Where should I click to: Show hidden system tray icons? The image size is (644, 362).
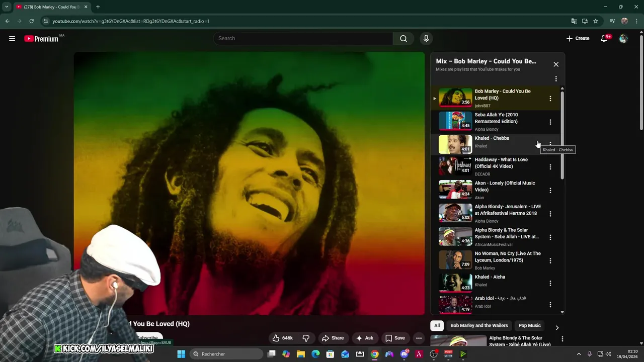[579, 354]
